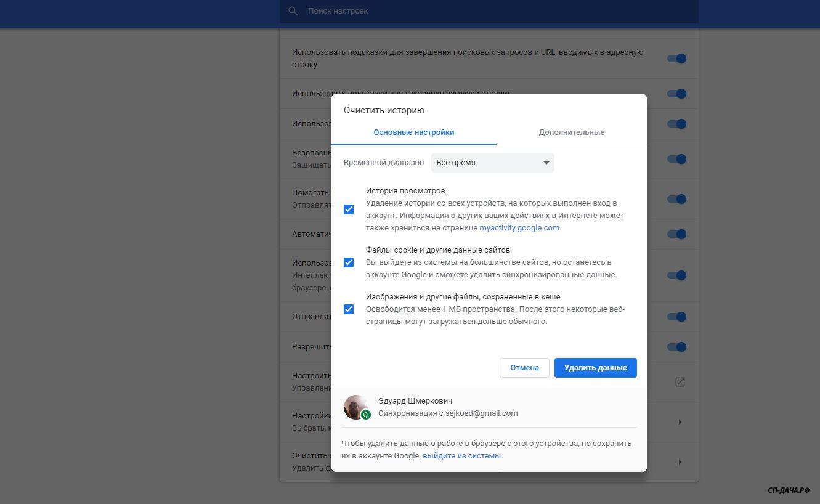The image size is (820, 504).
Task: Toggle the URL autocomplete suggestions switch
Action: (x=676, y=59)
